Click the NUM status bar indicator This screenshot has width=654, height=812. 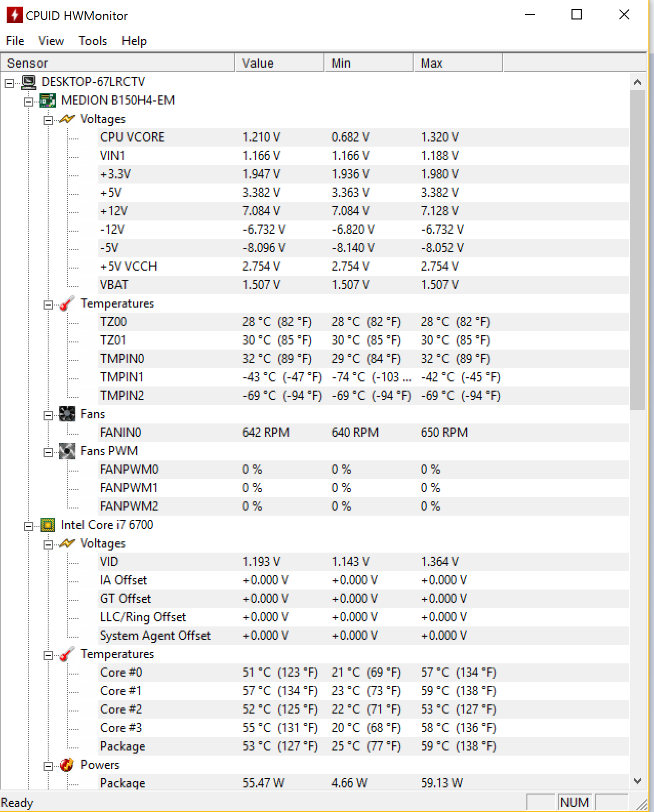575,802
